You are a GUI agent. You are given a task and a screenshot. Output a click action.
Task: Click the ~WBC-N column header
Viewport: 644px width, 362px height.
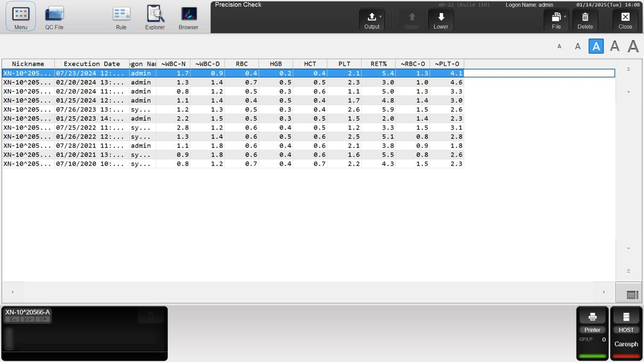coord(173,64)
